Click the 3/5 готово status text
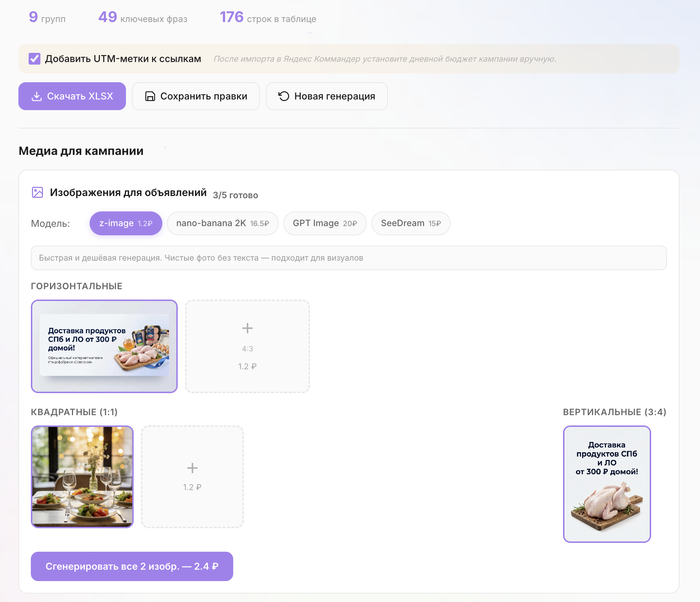This screenshot has width=700, height=602. pyautogui.click(x=235, y=195)
